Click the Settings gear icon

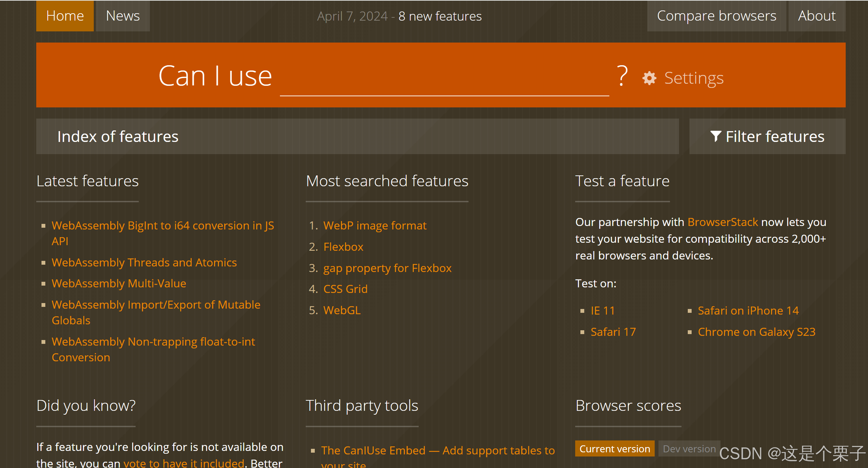pyautogui.click(x=649, y=78)
